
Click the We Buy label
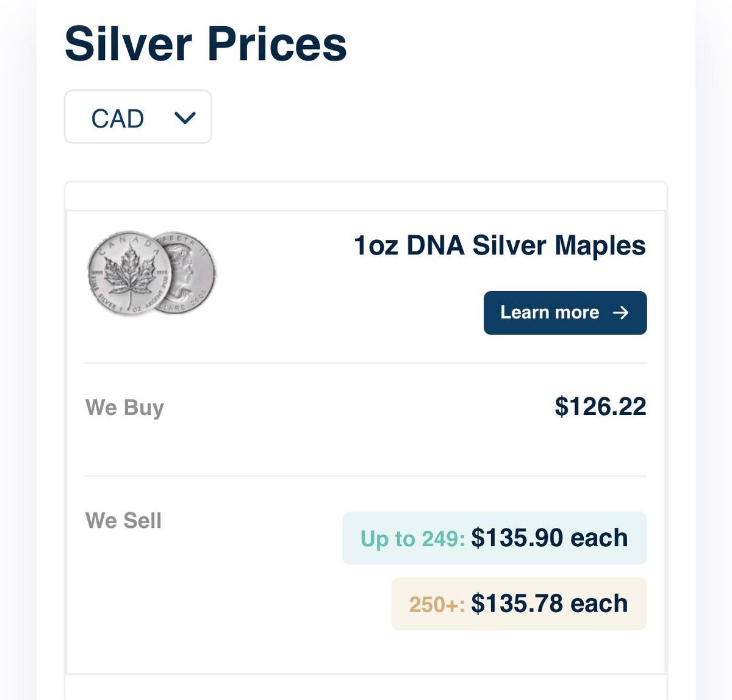point(124,407)
